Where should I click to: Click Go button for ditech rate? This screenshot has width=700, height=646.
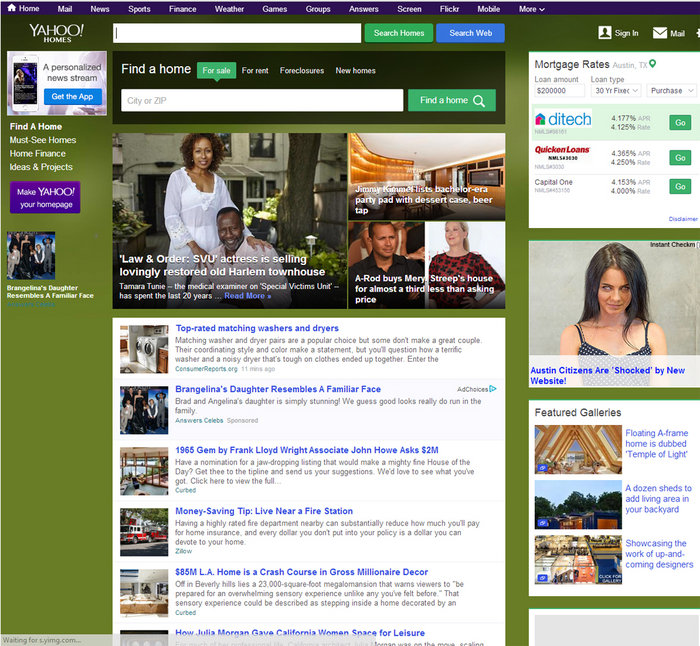click(680, 122)
